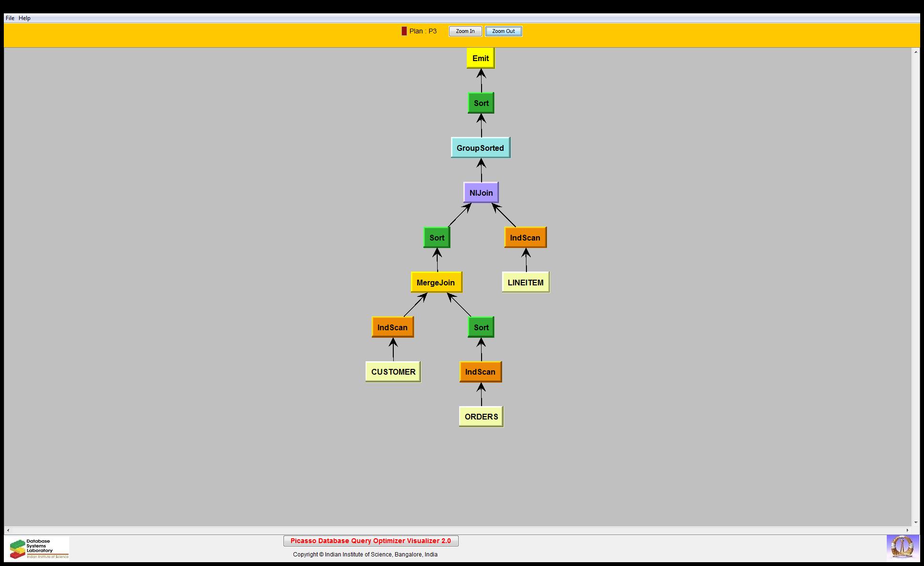The width and height of the screenshot is (924, 566).
Task: Click IndScan node above LINEITEM
Action: pos(525,238)
